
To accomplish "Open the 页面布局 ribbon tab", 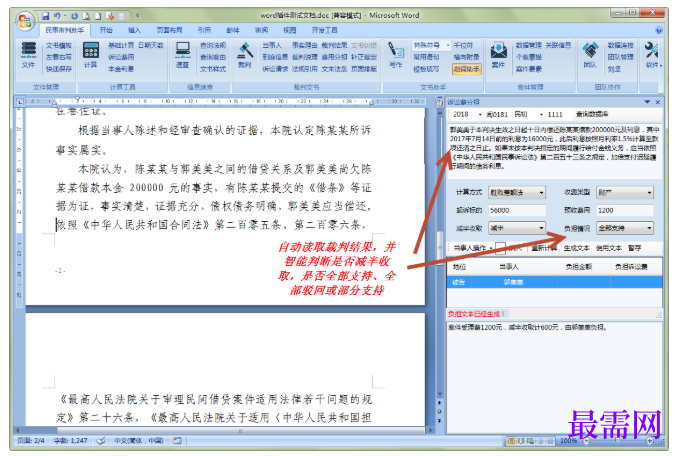I will (169, 30).
